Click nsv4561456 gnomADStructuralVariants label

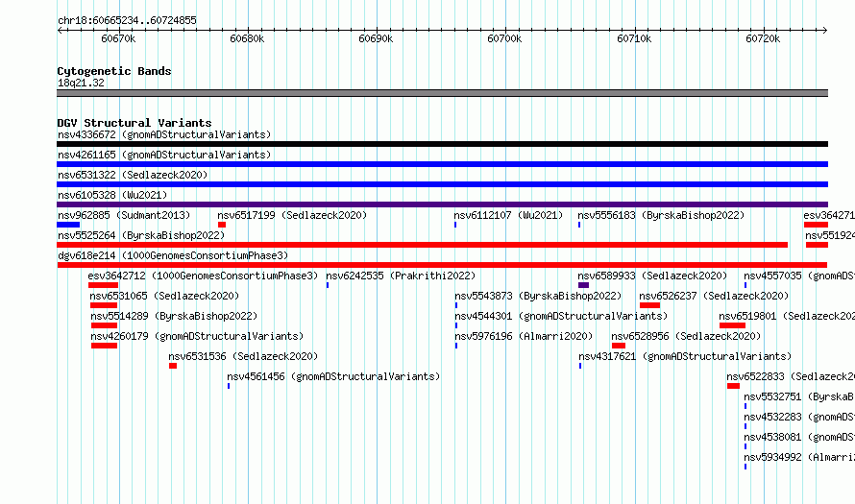pos(333,376)
